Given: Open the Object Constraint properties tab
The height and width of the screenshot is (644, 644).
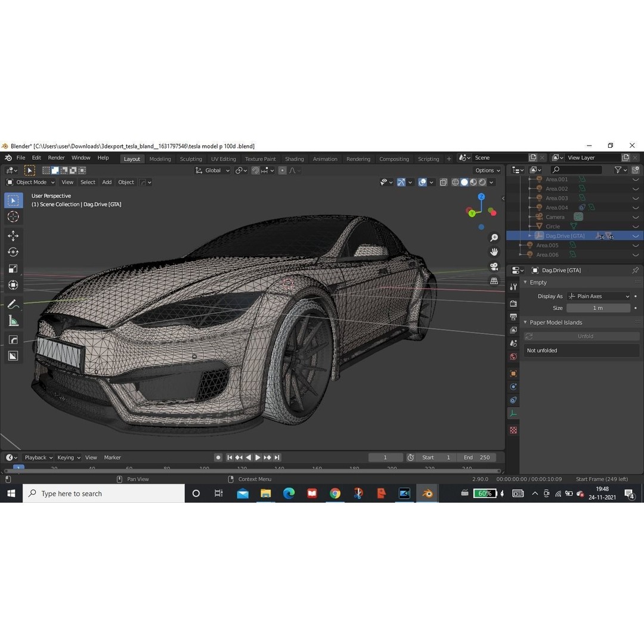Looking at the screenshot, I should [x=513, y=400].
